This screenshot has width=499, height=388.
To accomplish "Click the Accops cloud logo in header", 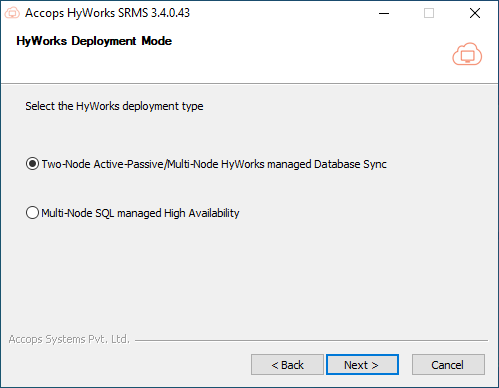I will (467, 54).
